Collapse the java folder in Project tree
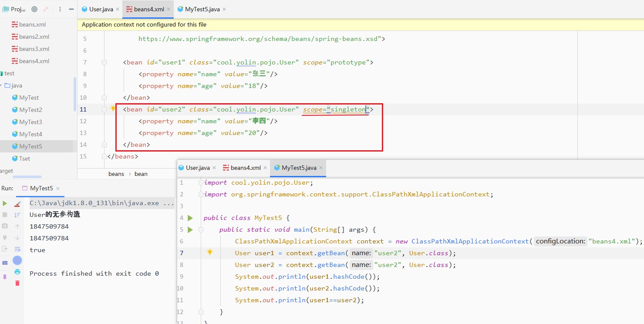This screenshot has width=644, height=324. click(x=1, y=85)
